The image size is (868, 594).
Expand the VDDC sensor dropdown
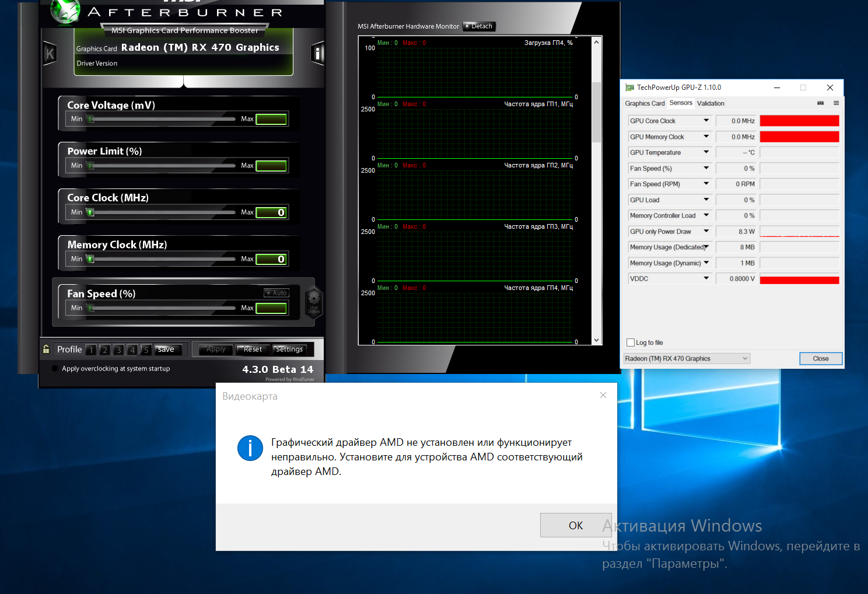(x=706, y=278)
